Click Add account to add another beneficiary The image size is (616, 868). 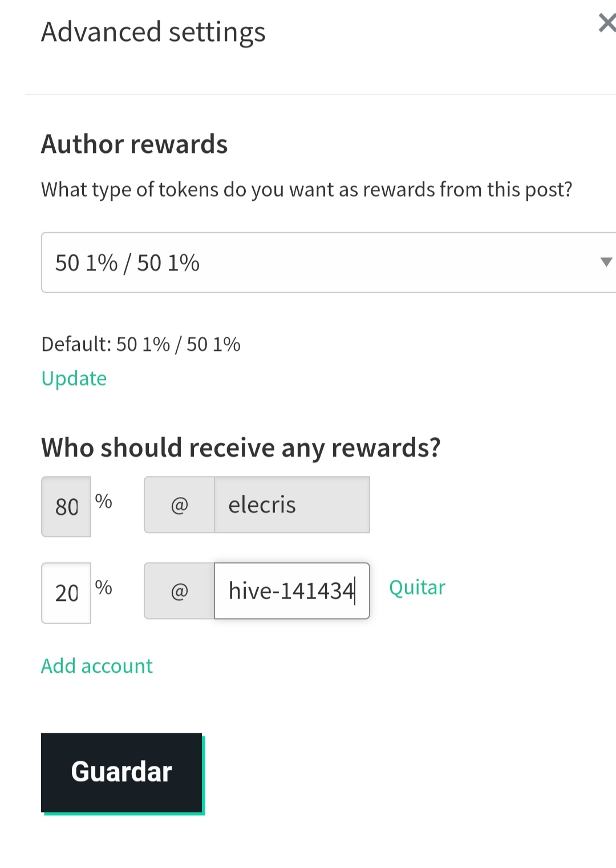(x=97, y=666)
